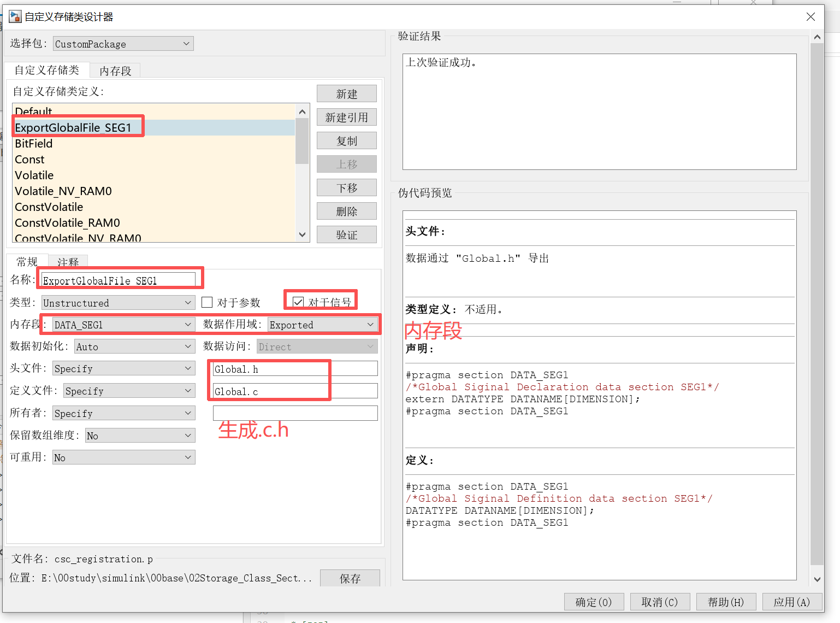Uncheck the 对于信号 checkbox
This screenshot has width=840, height=623.
pos(298,302)
